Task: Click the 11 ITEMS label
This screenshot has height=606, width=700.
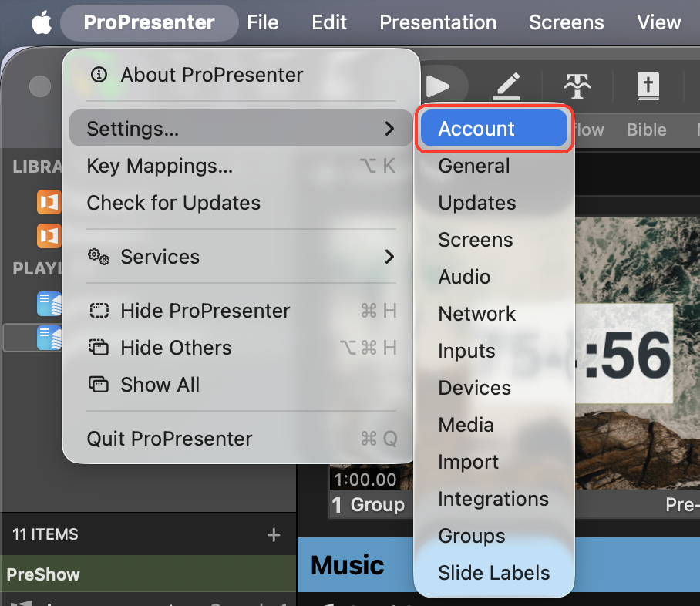Action: [45, 534]
